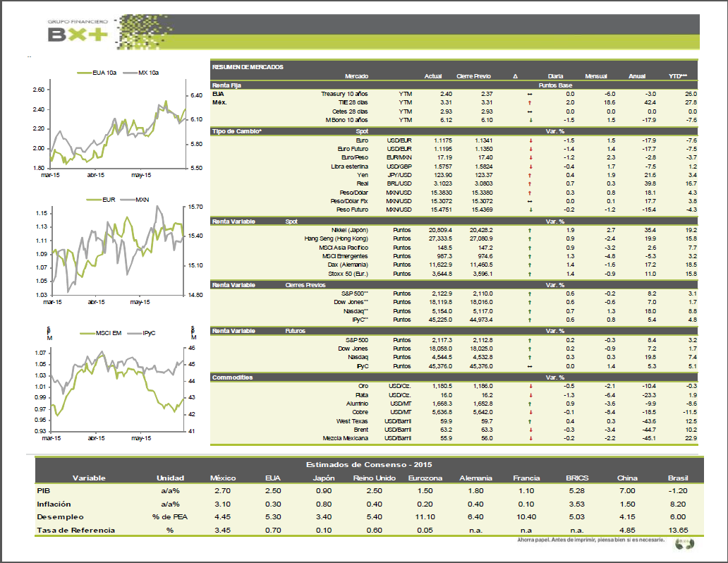Click the Euro spot value 1.1175
The width and height of the screenshot is (728, 563).
click(x=443, y=140)
